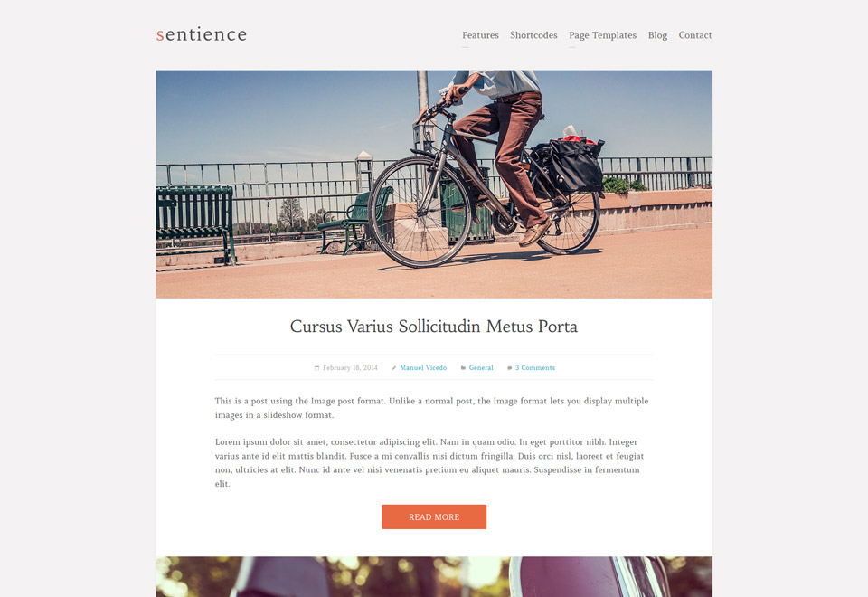This screenshot has width=868, height=597.
Task: Click the comment bubble icon
Action: point(510,368)
